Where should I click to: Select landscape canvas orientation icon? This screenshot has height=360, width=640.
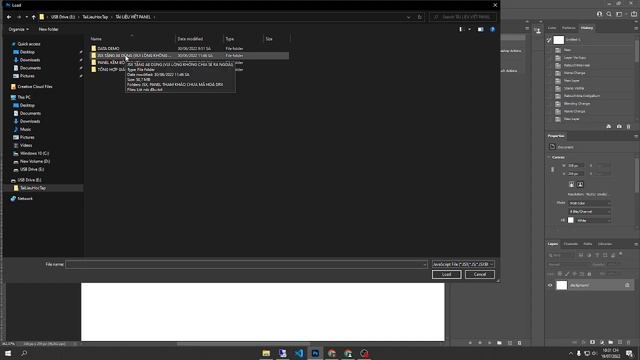click(580, 184)
